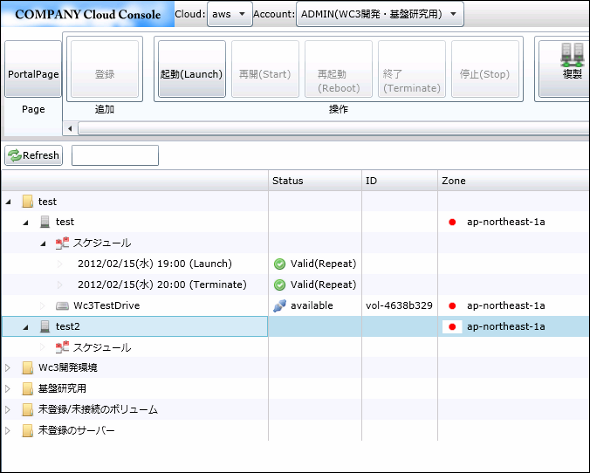
Task: Open the PortalPage button
Action: pyautogui.click(x=33, y=69)
